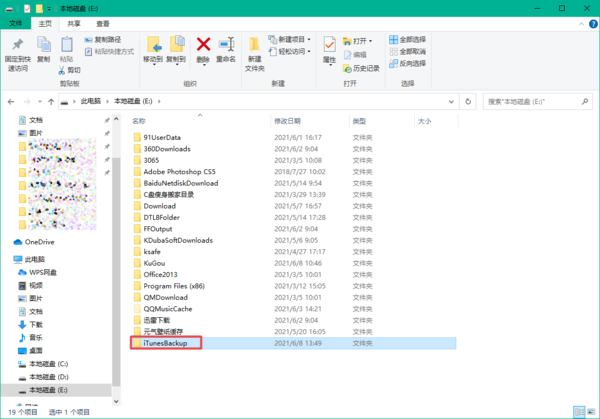Viewport: 600px width, 419px height.
Task: Click Copy path (复制路径)
Action: point(103,39)
